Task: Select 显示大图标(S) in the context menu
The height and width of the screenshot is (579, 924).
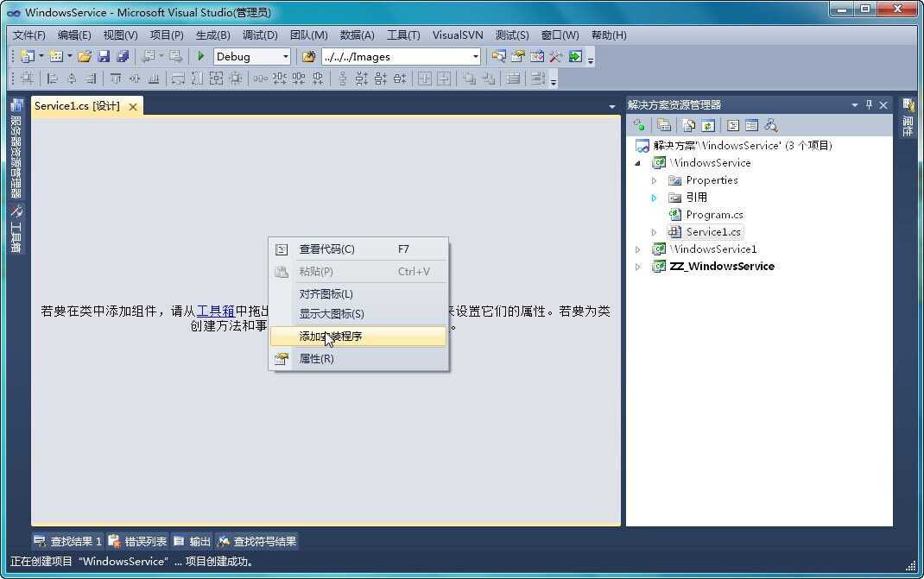Action: (358, 314)
